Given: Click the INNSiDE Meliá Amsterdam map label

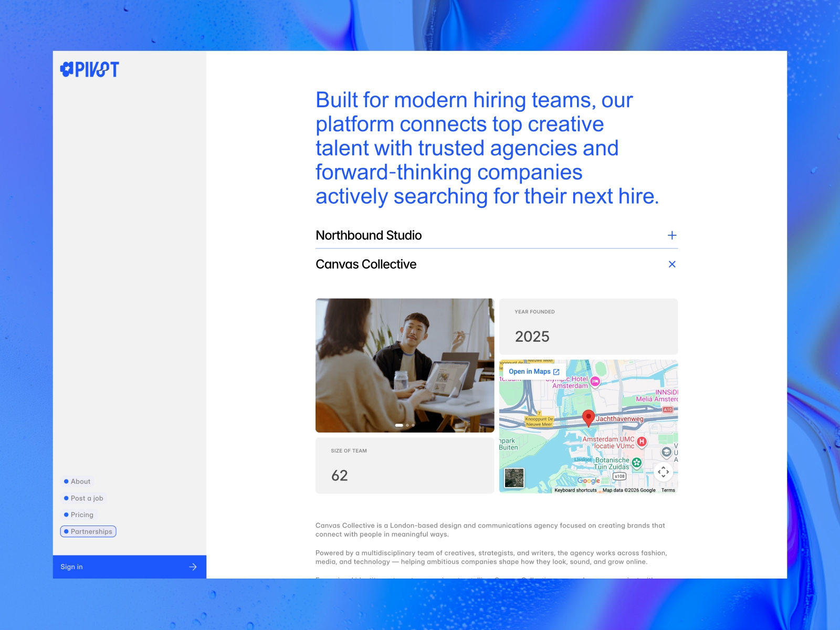Looking at the screenshot, I should [x=657, y=396].
